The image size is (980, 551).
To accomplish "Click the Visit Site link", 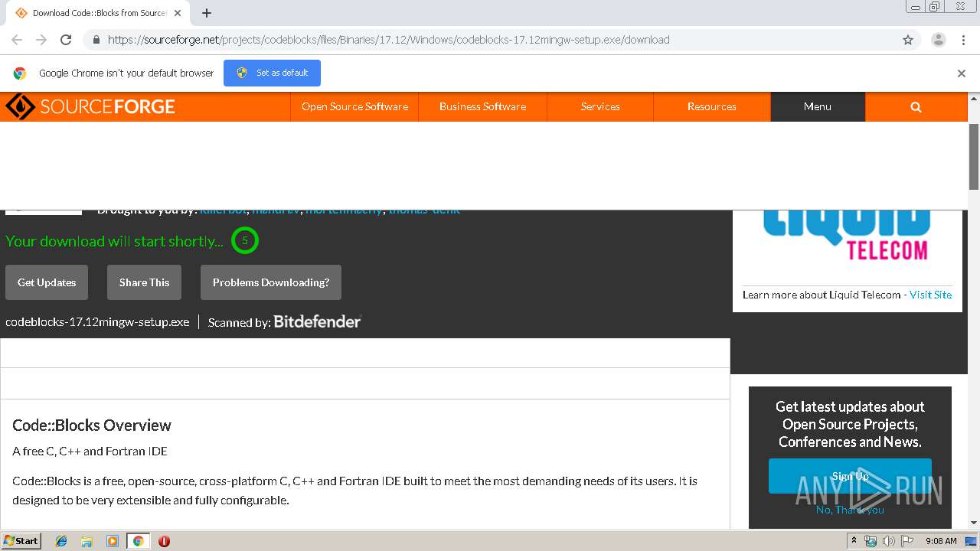I will [x=930, y=295].
